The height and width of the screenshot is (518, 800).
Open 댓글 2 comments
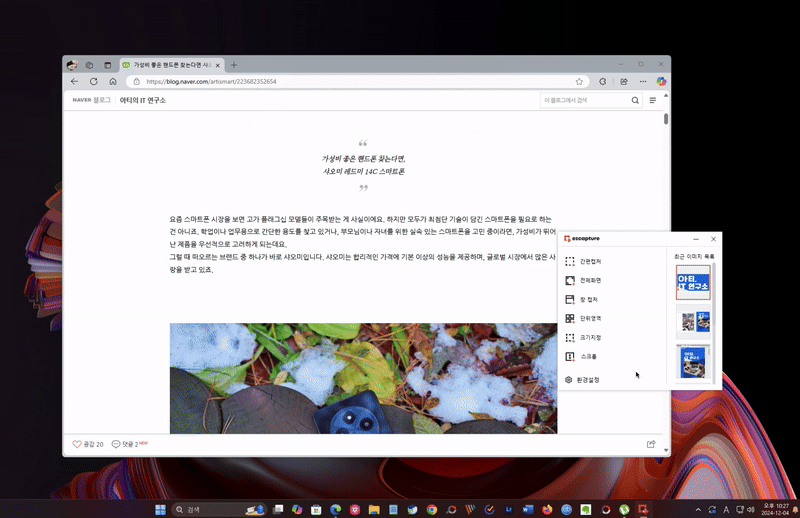129,444
